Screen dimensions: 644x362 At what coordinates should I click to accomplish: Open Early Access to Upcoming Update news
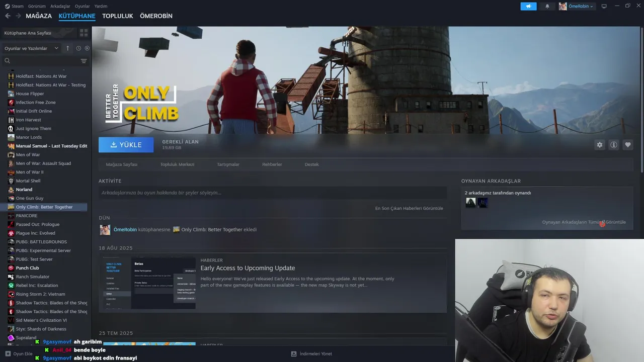(248, 268)
